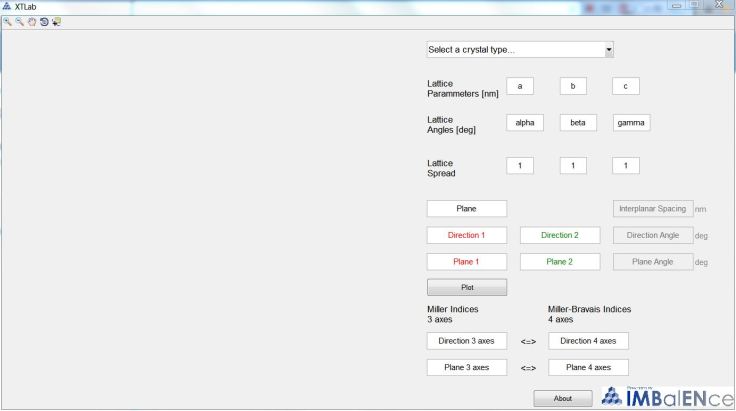This screenshot has height=411, width=736.
Task: Open the About dialog
Action: coord(563,398)
